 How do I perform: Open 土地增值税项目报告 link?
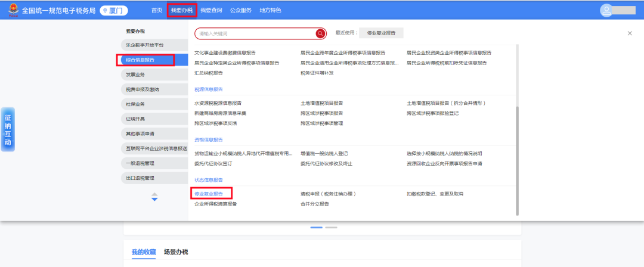321,103
